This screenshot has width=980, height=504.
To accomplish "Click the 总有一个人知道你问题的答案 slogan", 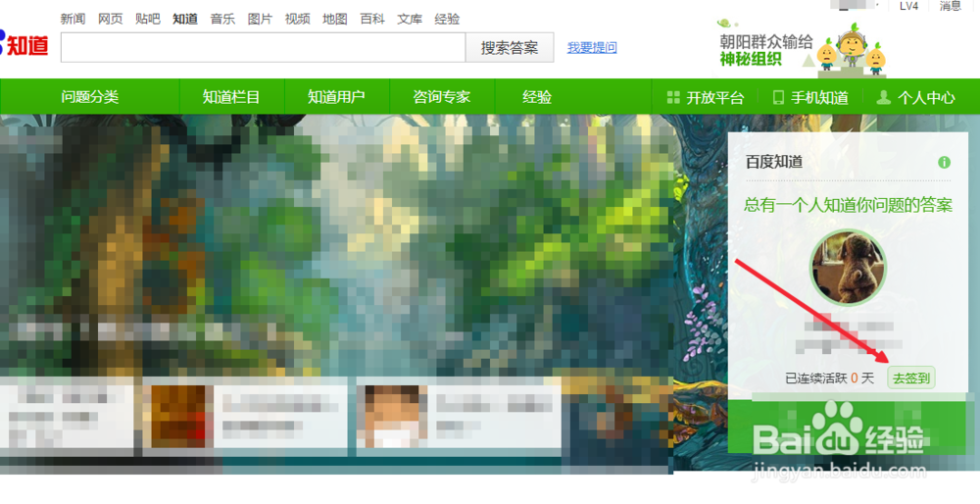I will click(848, 205).
